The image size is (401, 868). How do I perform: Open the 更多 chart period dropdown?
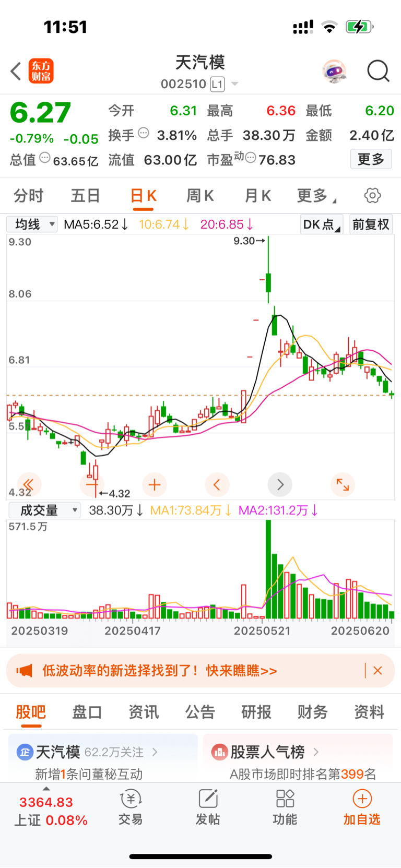click(316, 196)
